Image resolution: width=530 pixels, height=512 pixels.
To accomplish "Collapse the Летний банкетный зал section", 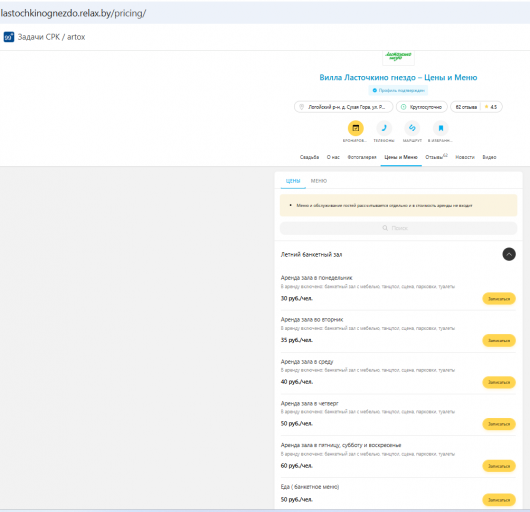I will pyautogui.click(x=509, y=254).
